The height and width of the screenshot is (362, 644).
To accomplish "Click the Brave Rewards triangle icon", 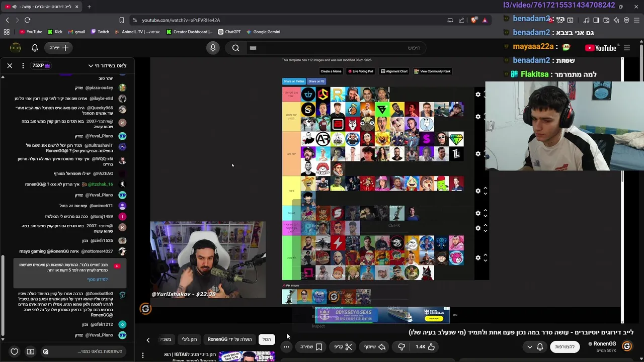I will pos(485,20).
